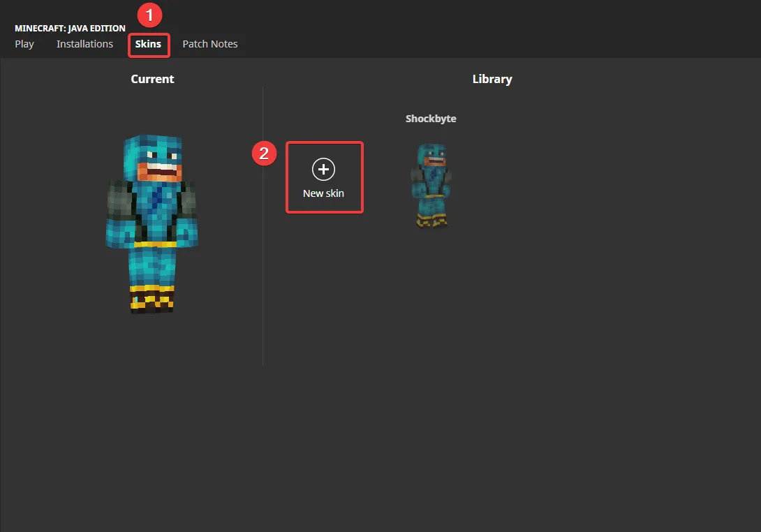Viewport: 761px width, 532px height.
Task: Click the New skin text label
Action: coord(323,193)
